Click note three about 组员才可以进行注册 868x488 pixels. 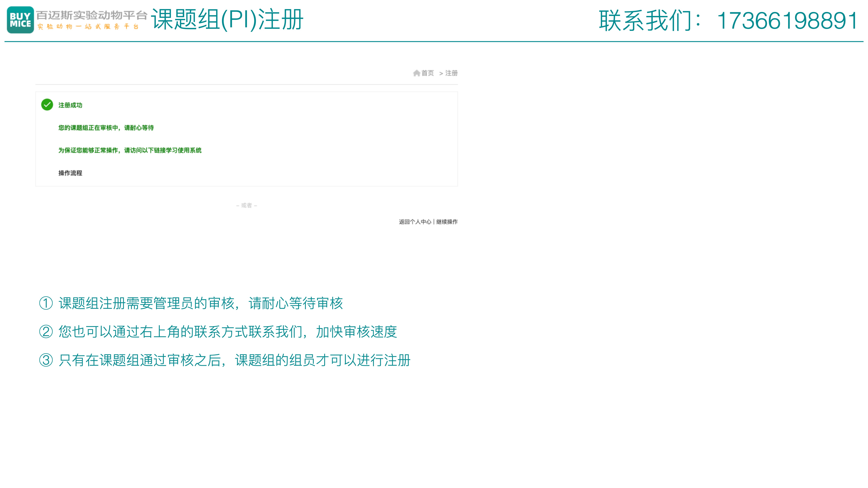pyautogui.click(x=225, y=360)
